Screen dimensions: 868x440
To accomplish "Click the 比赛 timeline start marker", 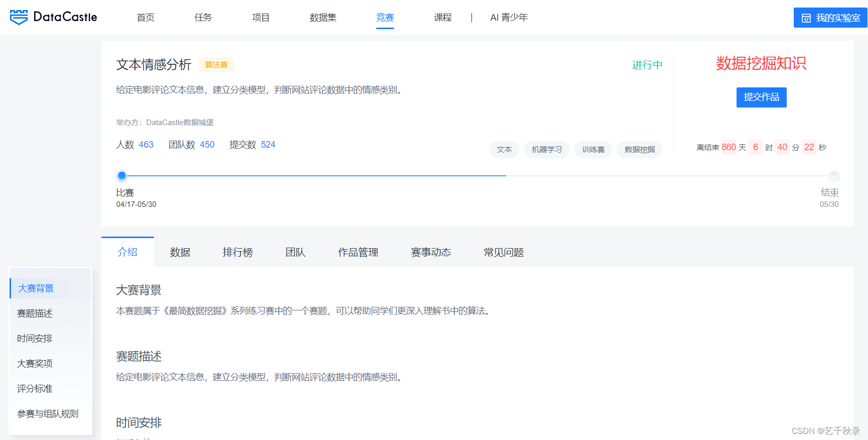I will 122,176.
